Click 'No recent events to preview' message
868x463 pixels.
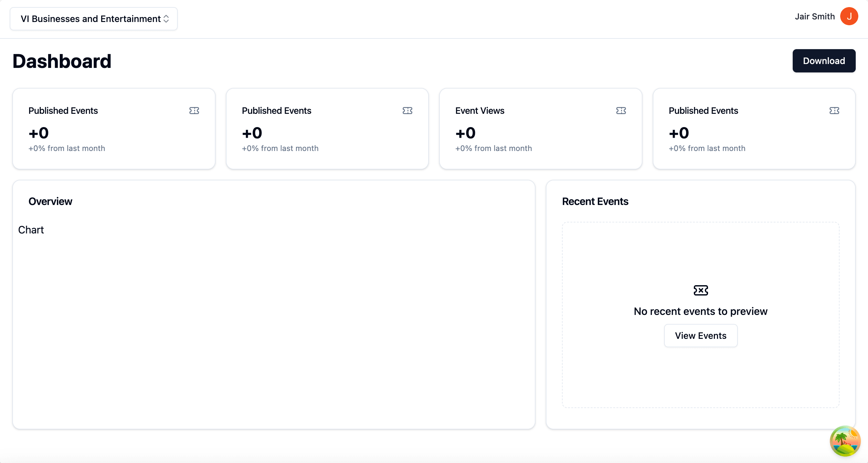coord(701,311)
